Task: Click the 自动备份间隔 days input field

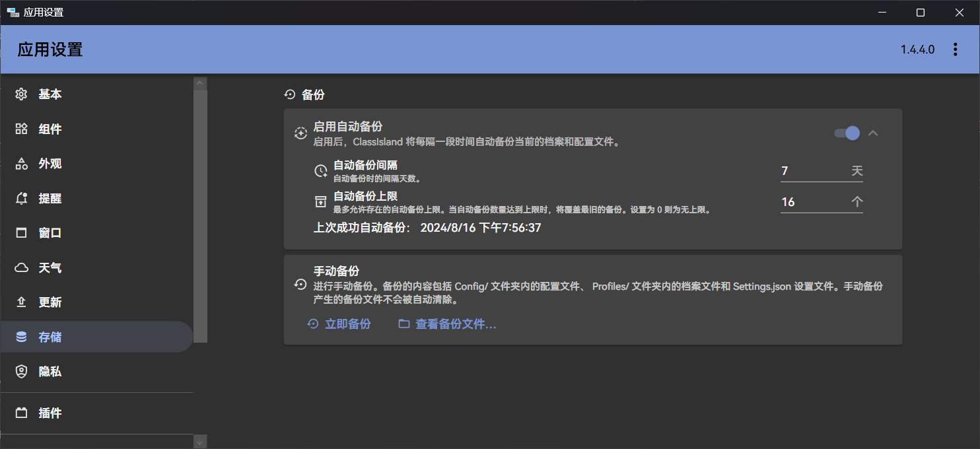Action: pos(812,171)
